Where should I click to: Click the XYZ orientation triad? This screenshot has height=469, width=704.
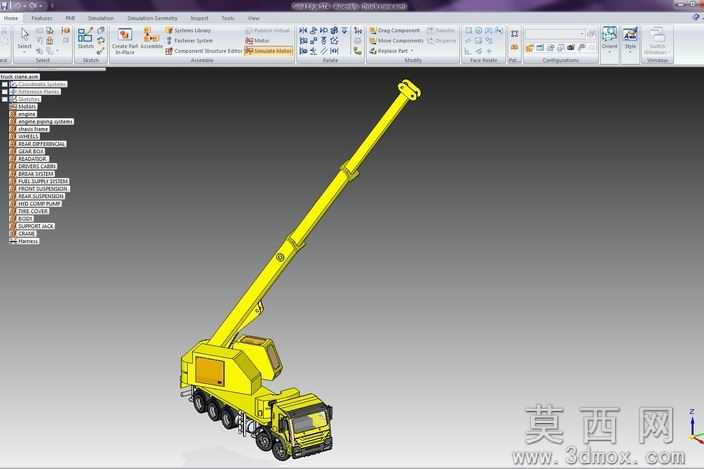click(695, 427)
